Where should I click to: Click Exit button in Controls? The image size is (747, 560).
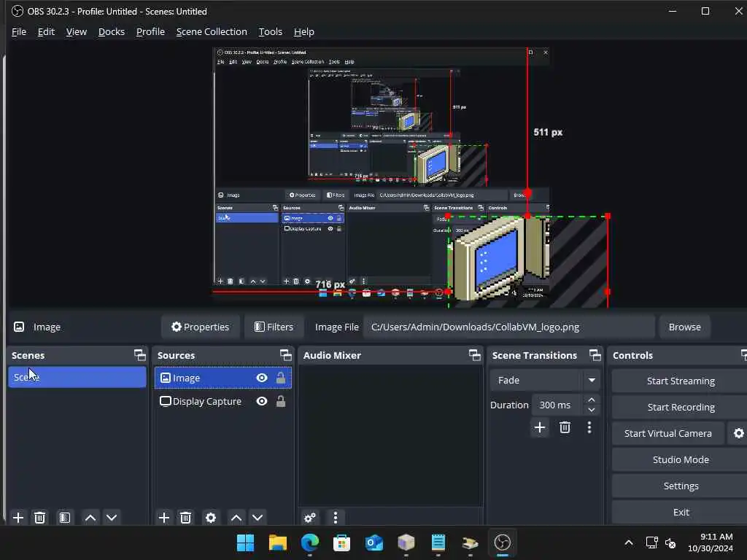point(681,512)
